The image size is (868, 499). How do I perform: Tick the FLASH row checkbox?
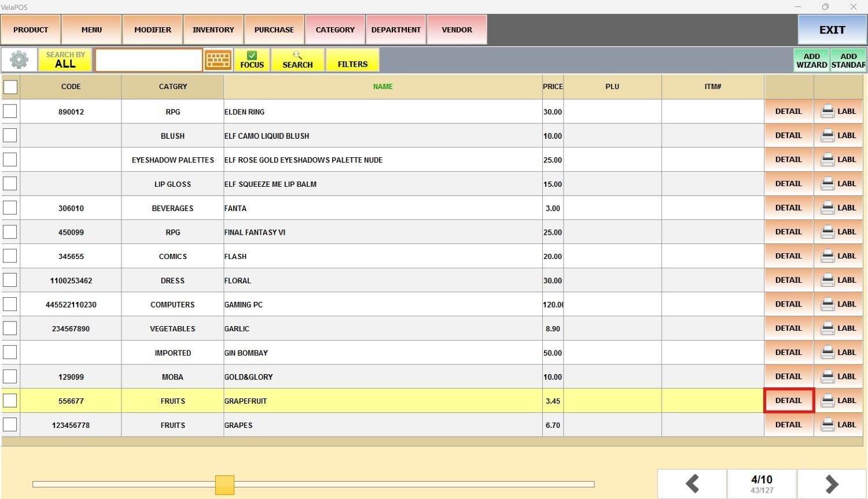[10, 256]
